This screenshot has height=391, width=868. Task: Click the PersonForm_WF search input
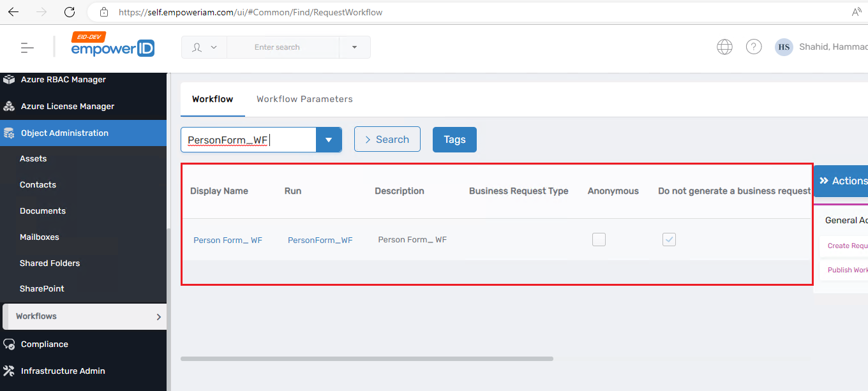248,140
